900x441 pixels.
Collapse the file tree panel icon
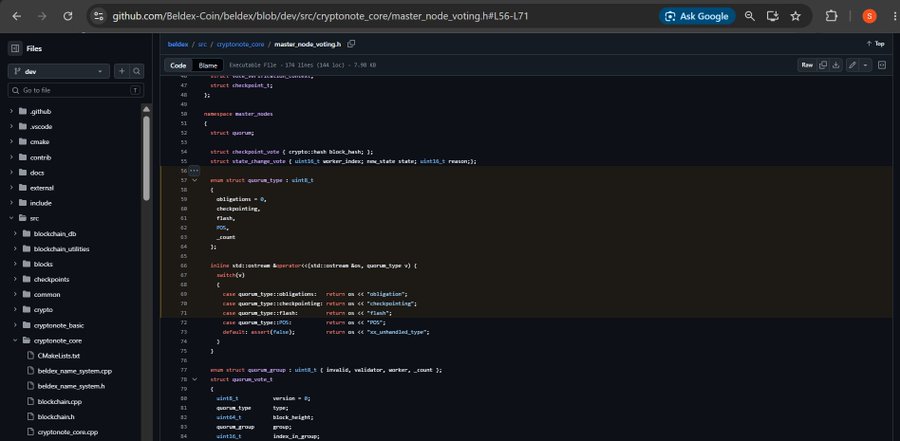15,49
